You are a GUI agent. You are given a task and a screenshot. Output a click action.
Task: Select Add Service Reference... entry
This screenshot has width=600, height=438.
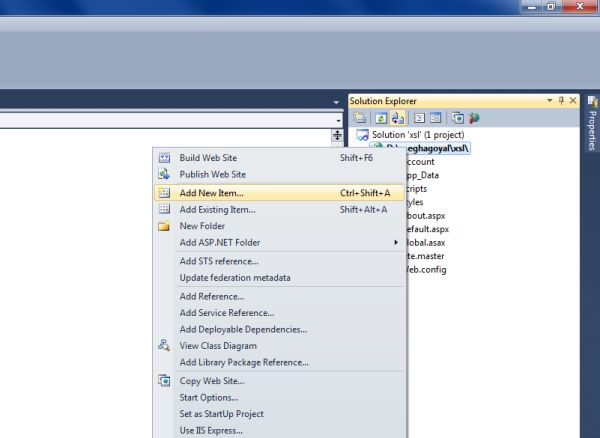tap(279, 313)
